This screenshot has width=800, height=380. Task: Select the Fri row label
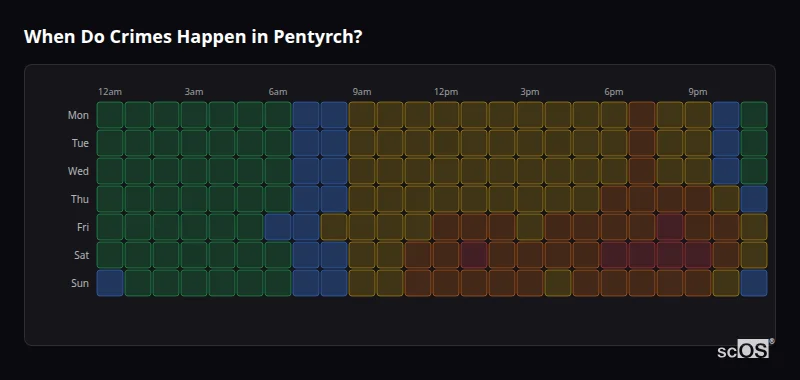click(x=83, y=227)
